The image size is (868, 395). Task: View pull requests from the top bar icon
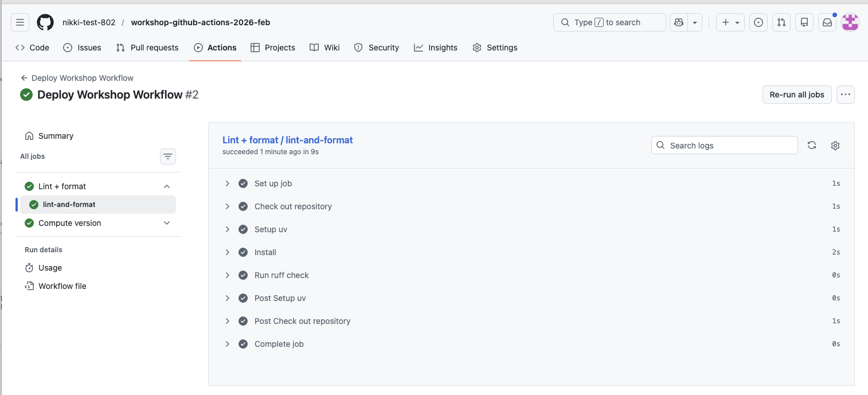click(x=781, y=22)
